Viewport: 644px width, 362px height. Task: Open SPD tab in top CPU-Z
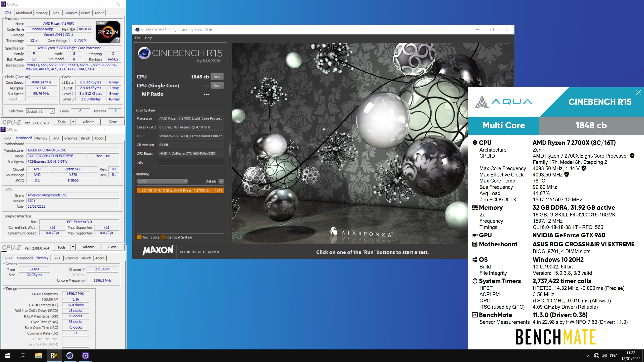point(56,13)
